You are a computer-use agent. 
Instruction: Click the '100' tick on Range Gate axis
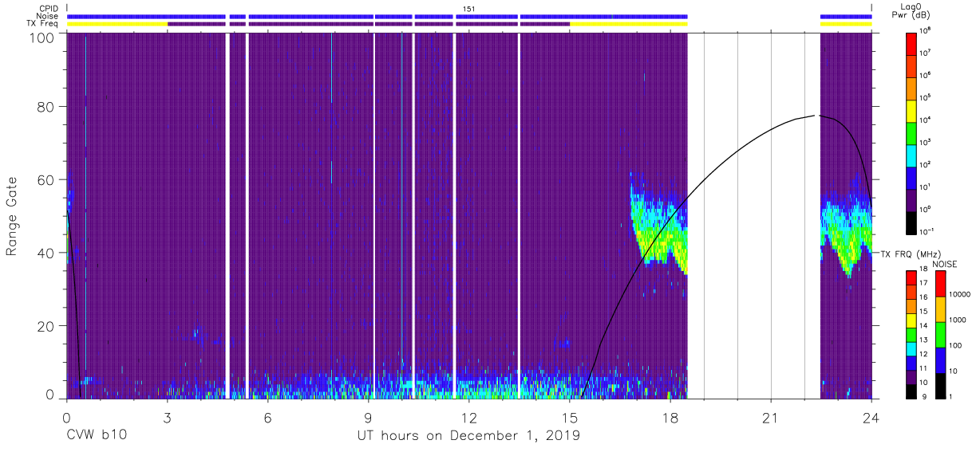tap(41, 38)
